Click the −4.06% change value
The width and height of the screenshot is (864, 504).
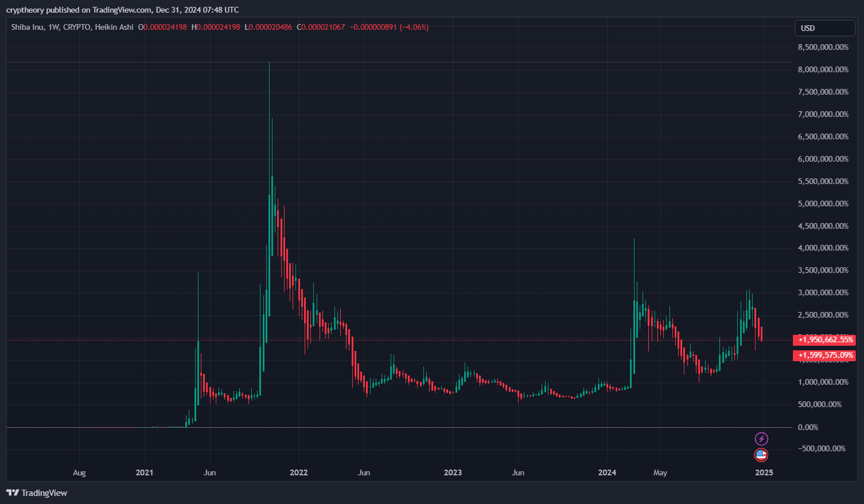414,27
